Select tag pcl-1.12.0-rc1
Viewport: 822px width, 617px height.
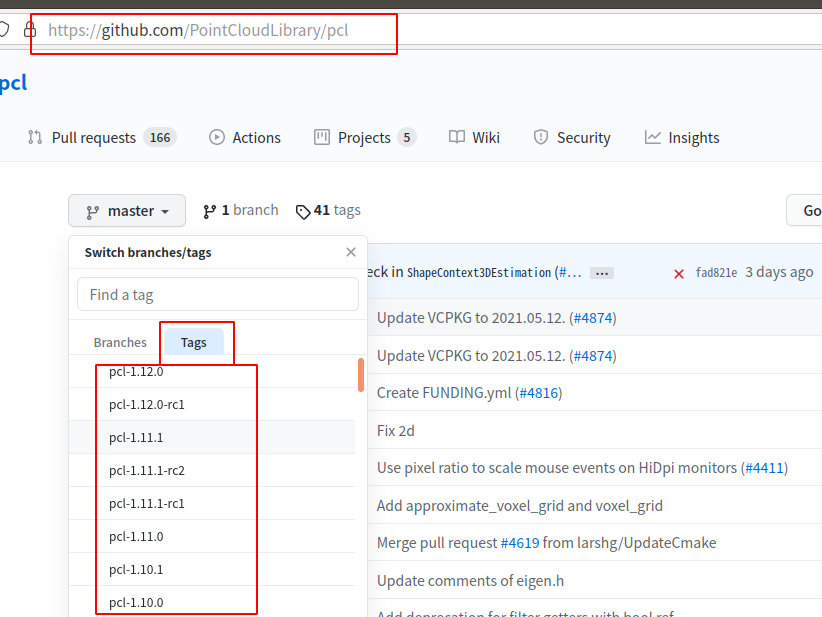coord(212,404)
